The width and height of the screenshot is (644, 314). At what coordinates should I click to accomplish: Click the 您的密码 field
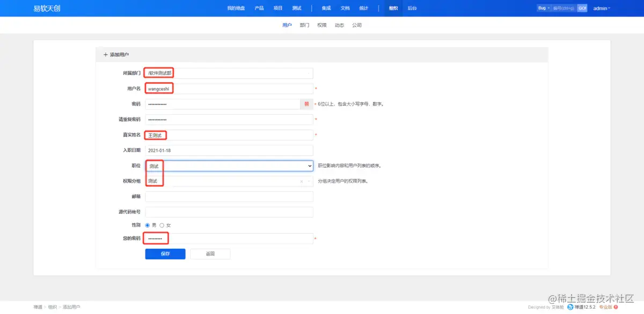(x=229, y=238)
